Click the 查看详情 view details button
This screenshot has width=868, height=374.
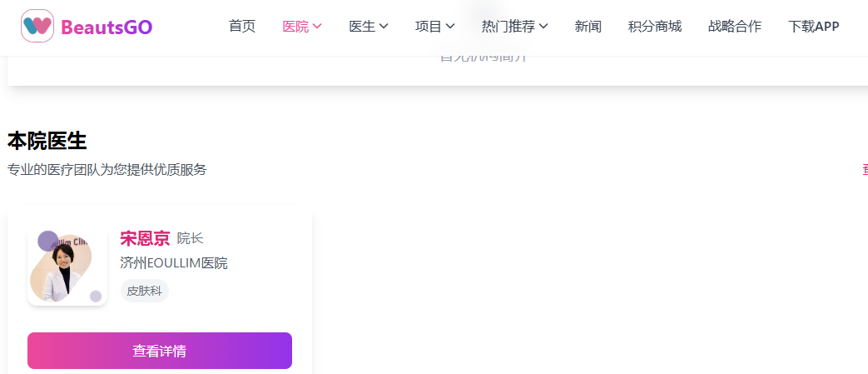[160, 351]
